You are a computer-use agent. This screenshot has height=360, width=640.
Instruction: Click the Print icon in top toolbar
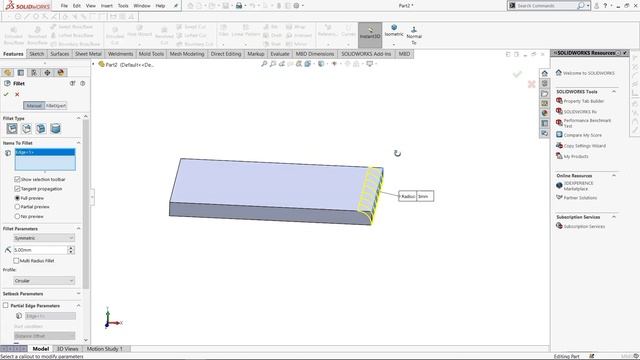(239, 6)
